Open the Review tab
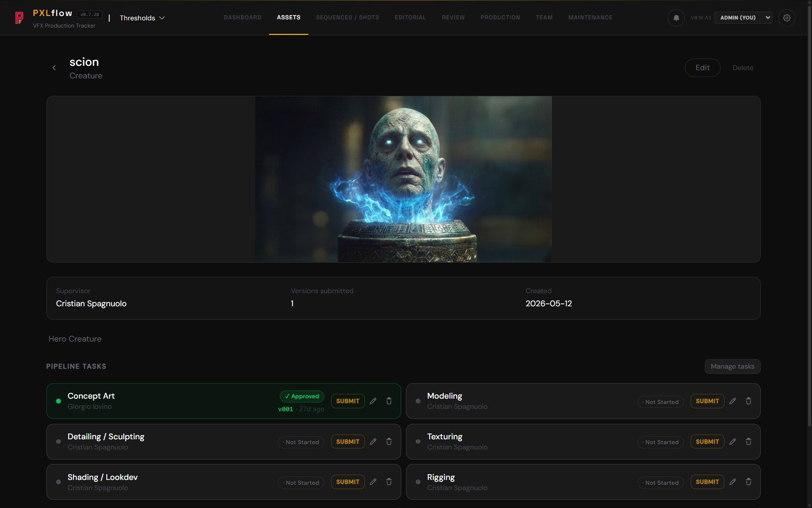Viewport: 812px width, 508px height. (453, 17)
